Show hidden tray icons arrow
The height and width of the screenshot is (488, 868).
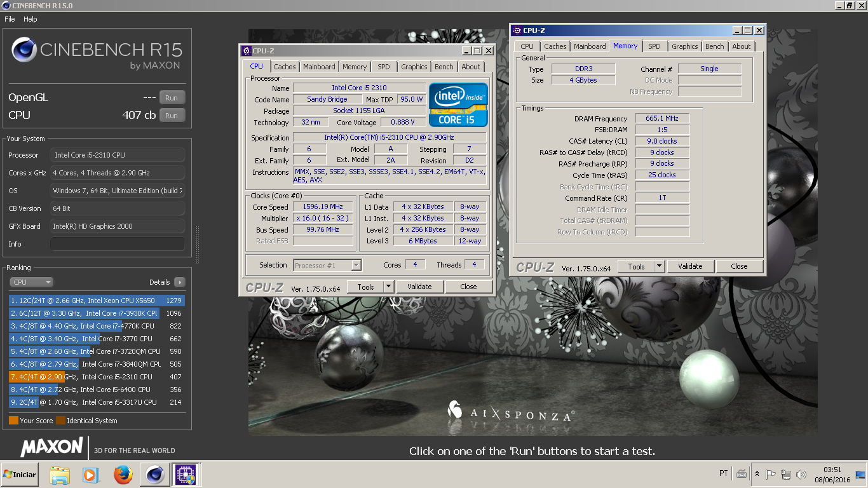pyautogui.click(x=757, y=474)
